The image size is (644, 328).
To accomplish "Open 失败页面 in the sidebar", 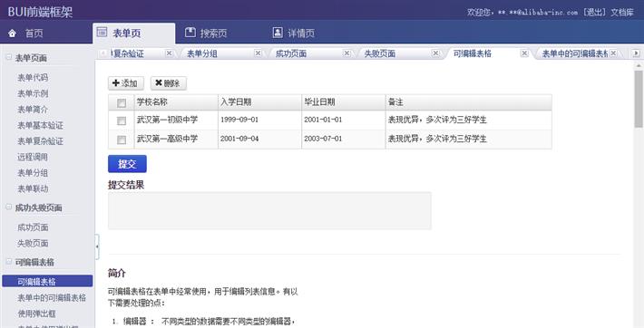I will coord(33,243).
